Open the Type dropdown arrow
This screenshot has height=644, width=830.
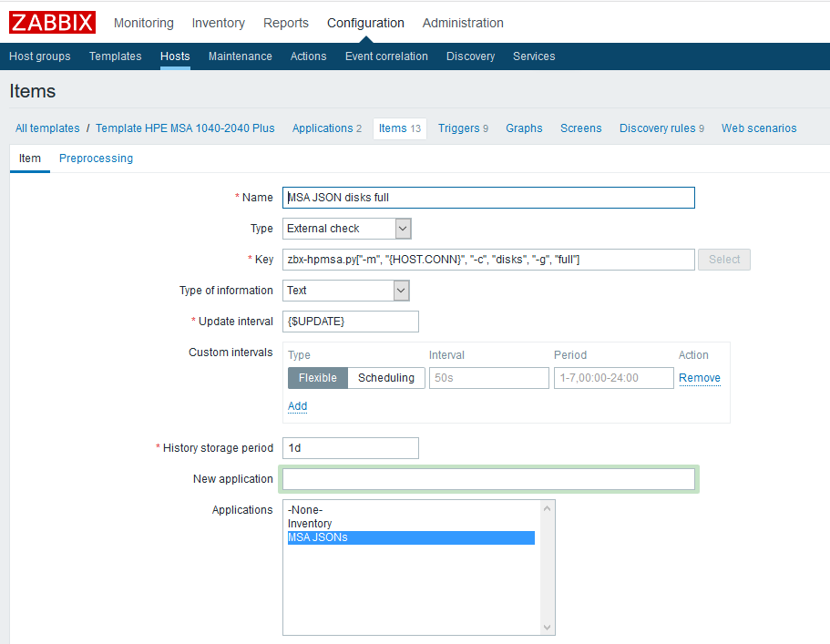tap(399, 229)
